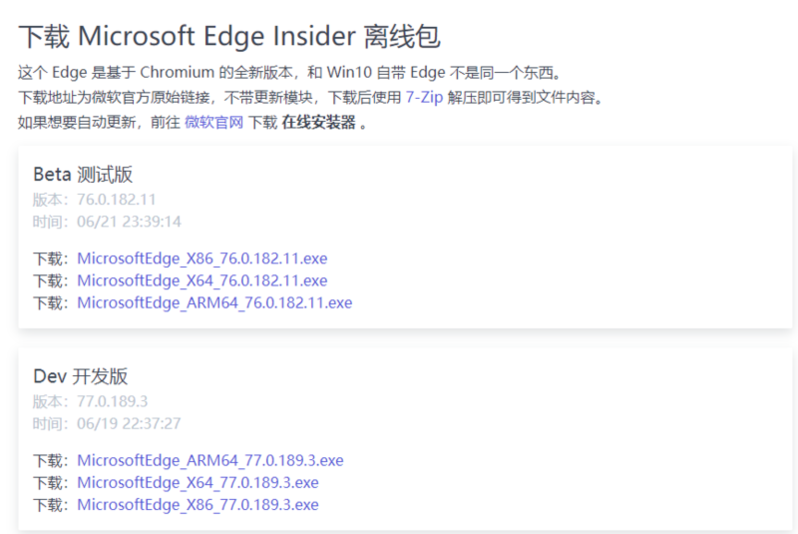Download MicrosoftEdge_ARM64_77.0.189.3.exe
This screenshot has height=534, width=798.
pyautogui.click(x=210, y=460)
